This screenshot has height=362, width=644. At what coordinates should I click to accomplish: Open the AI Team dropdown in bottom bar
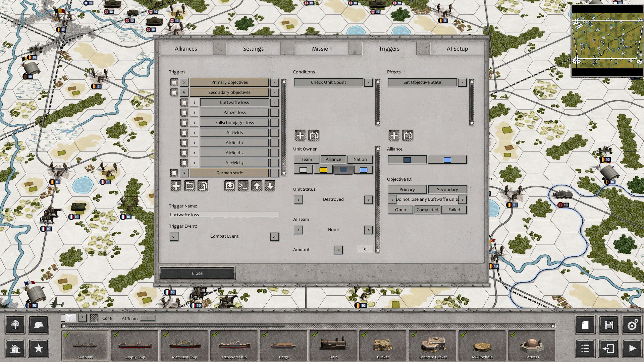(x=147, y=318)
